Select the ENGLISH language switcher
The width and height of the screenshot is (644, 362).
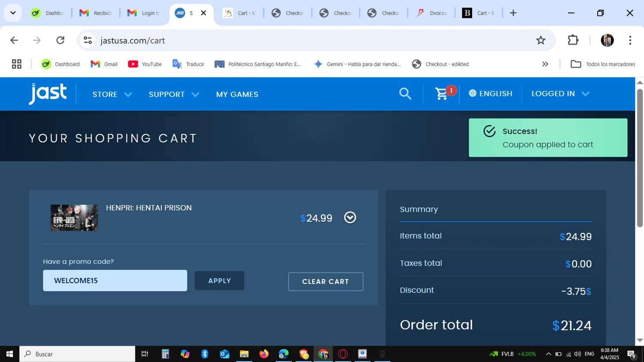[491, 94]
